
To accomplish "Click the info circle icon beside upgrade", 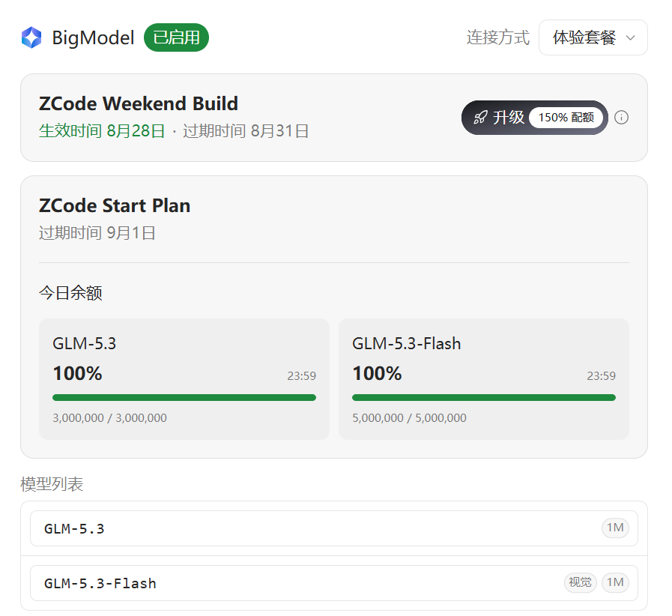I will point(621,118).
